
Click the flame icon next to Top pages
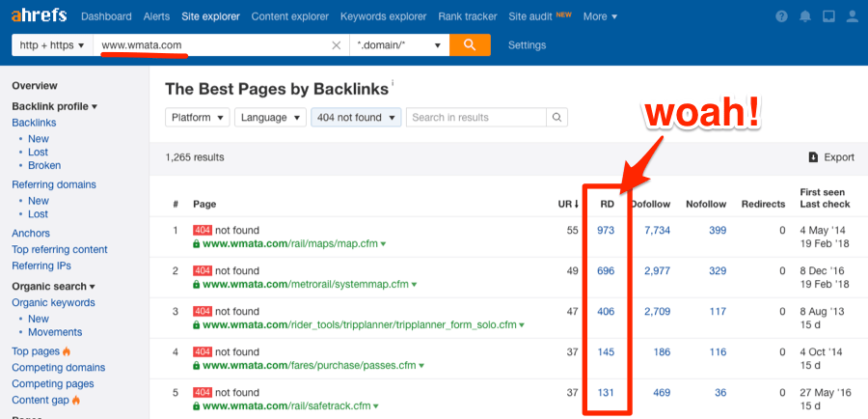tap(67, 351)
